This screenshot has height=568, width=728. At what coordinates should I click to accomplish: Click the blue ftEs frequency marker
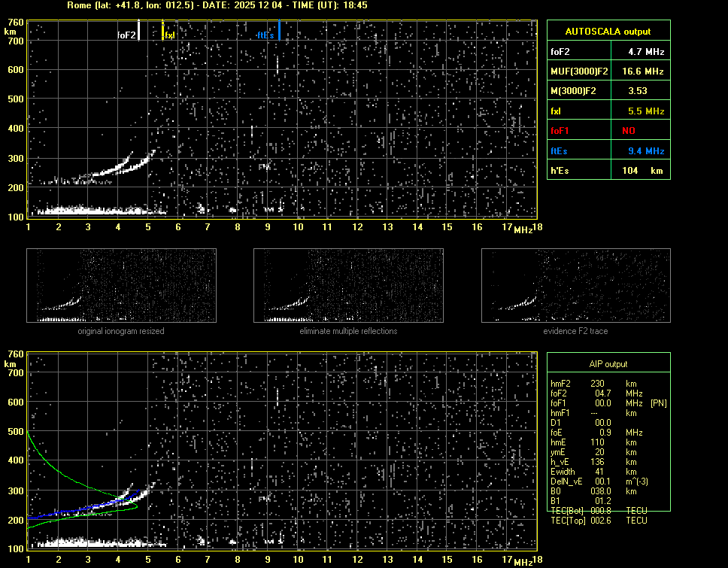[x=279, y=30]
